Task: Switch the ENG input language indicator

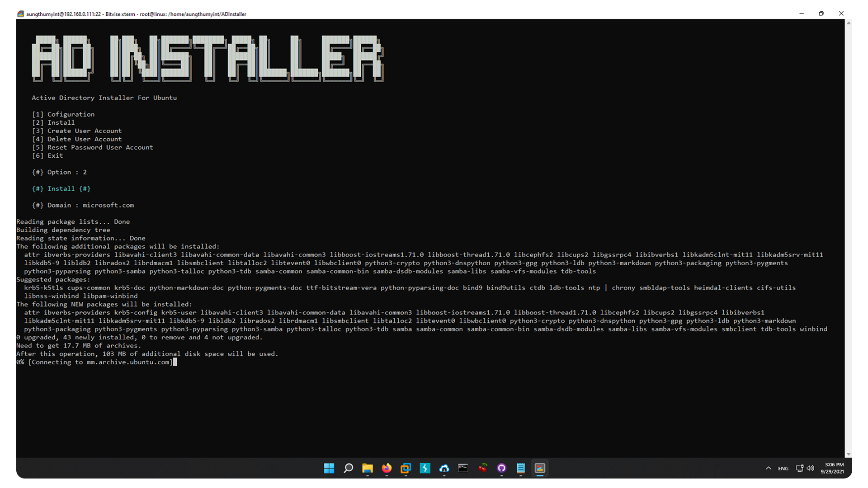Action: click(x=783, y=469)
